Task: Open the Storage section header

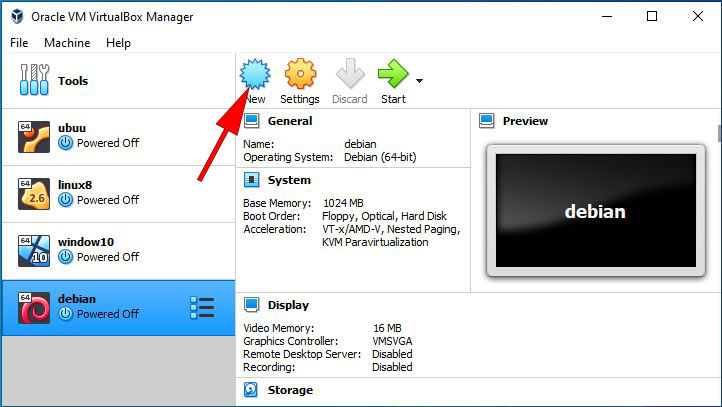Action: click(x=290, y=390)
